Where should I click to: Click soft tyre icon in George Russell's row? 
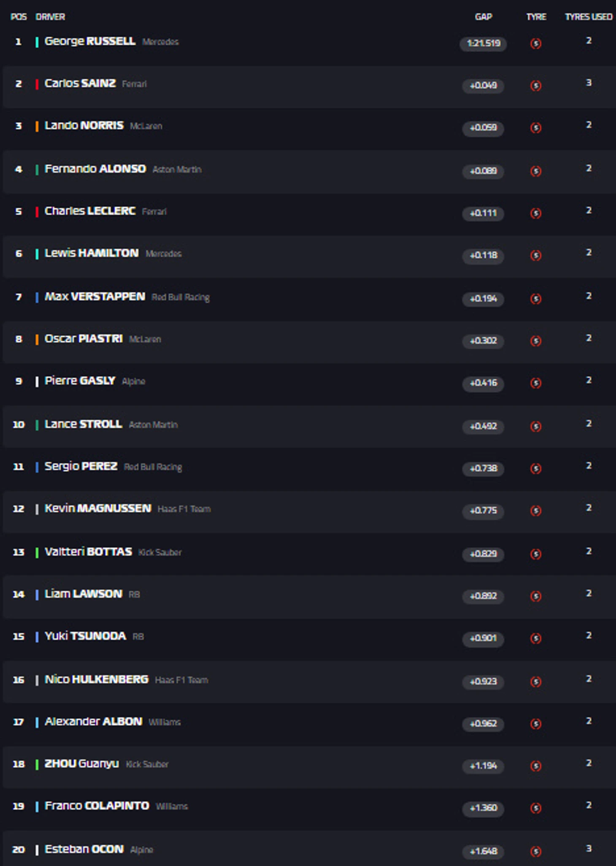click(x=536, y=43)
